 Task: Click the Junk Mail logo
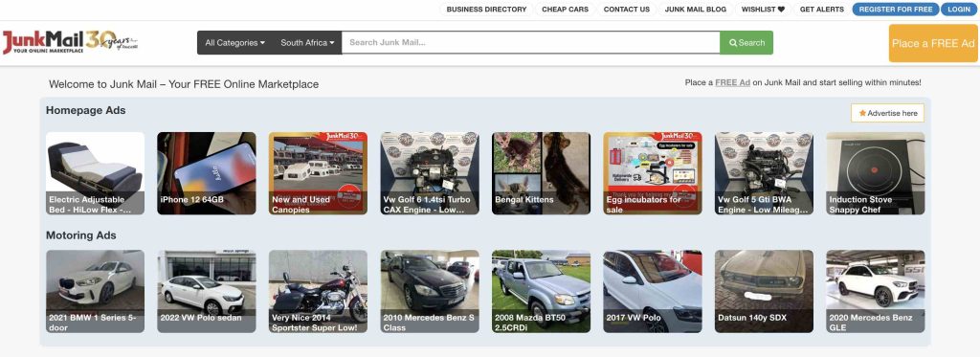(x=70, y=42)
